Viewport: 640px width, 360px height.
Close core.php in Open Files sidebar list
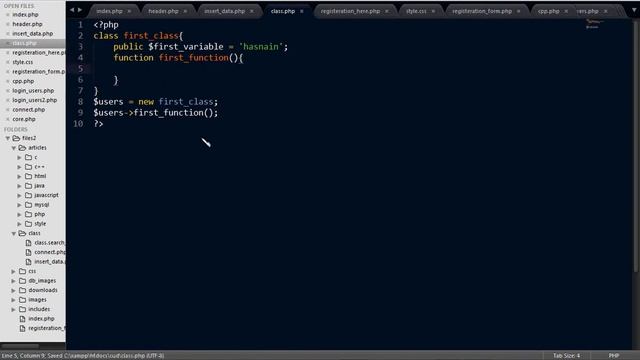(x=7, y=119)
